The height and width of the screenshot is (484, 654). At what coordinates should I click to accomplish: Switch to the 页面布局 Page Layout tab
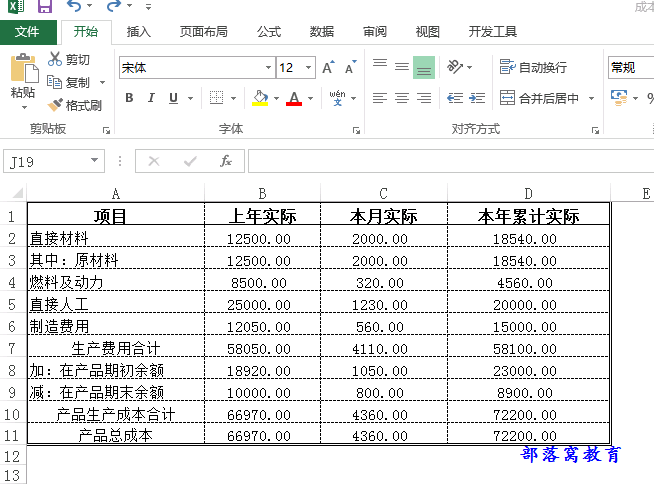point(204,32)
